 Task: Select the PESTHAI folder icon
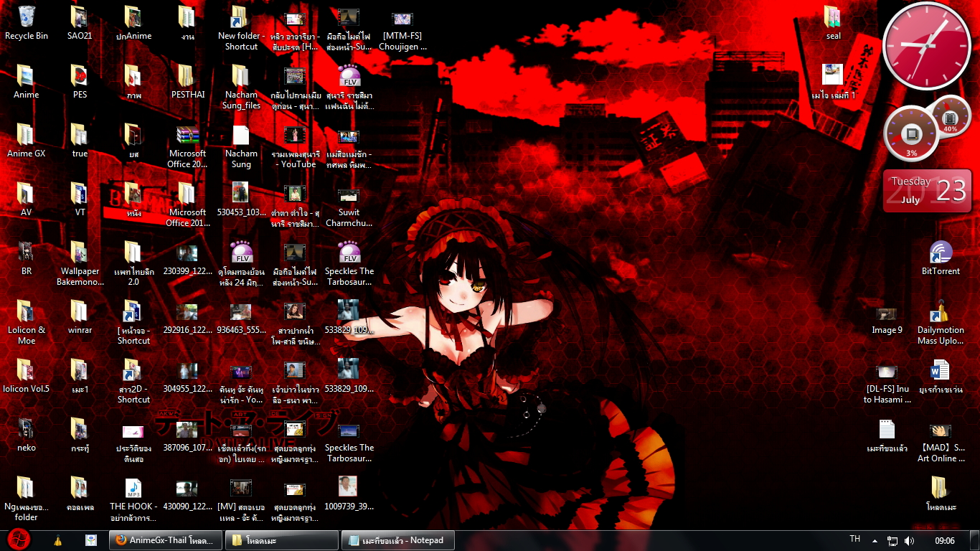[188, 82]
